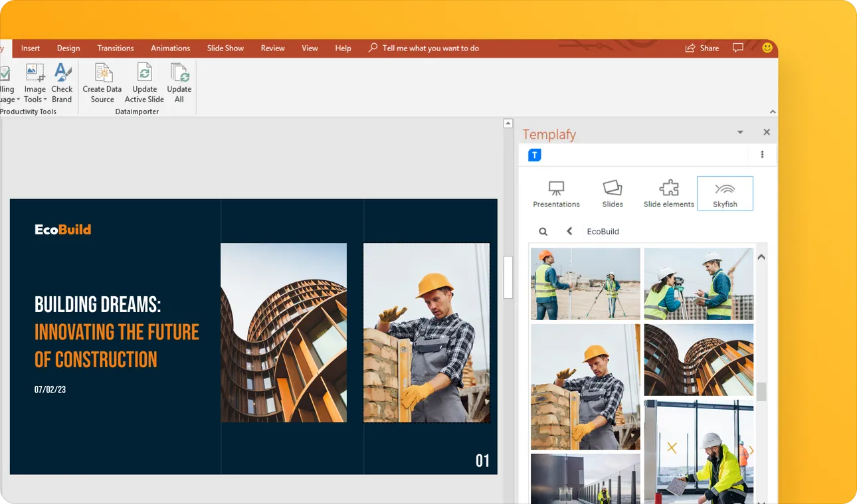The image size is (857, 504).
Task: Switch to the Animations tab
Action: click(170, 48)
